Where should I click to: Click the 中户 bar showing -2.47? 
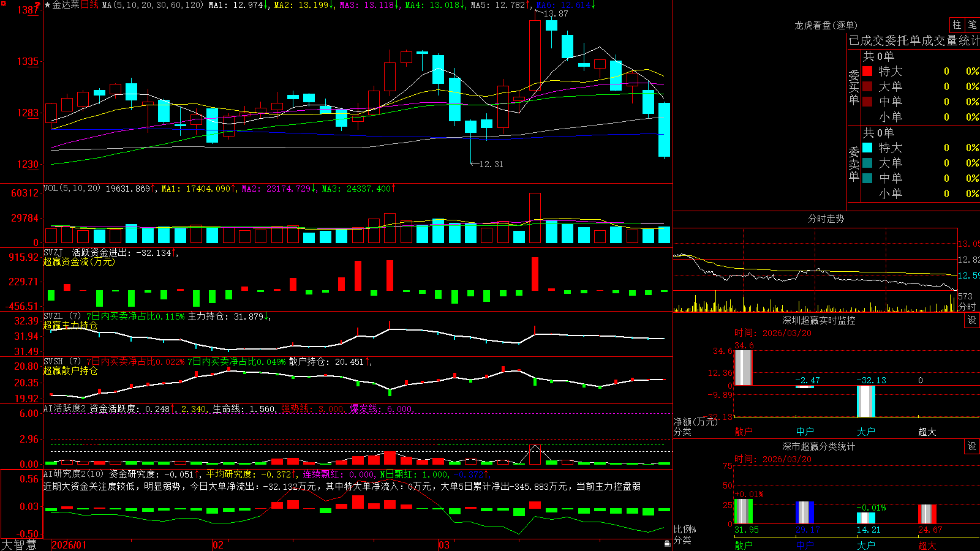tap(805, 387)
